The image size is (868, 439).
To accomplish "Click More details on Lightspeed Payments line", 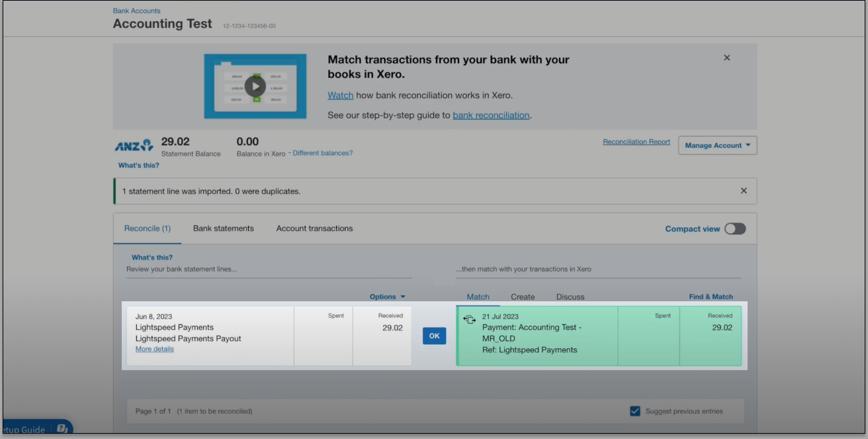I will [155, 349].
